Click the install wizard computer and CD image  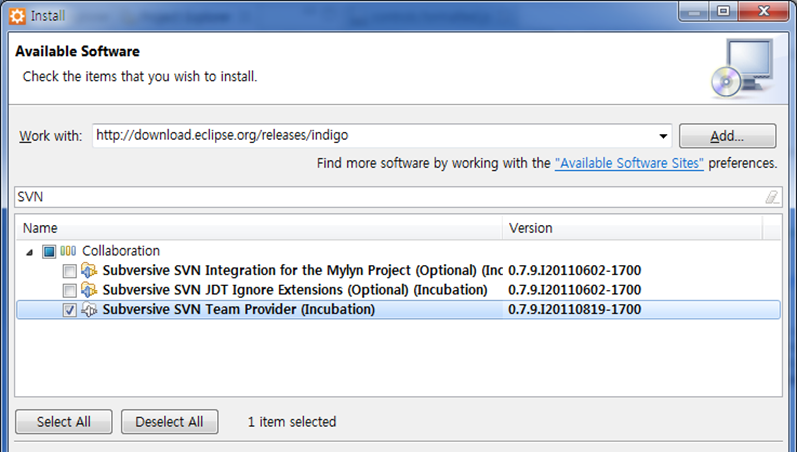pos(742,68)
